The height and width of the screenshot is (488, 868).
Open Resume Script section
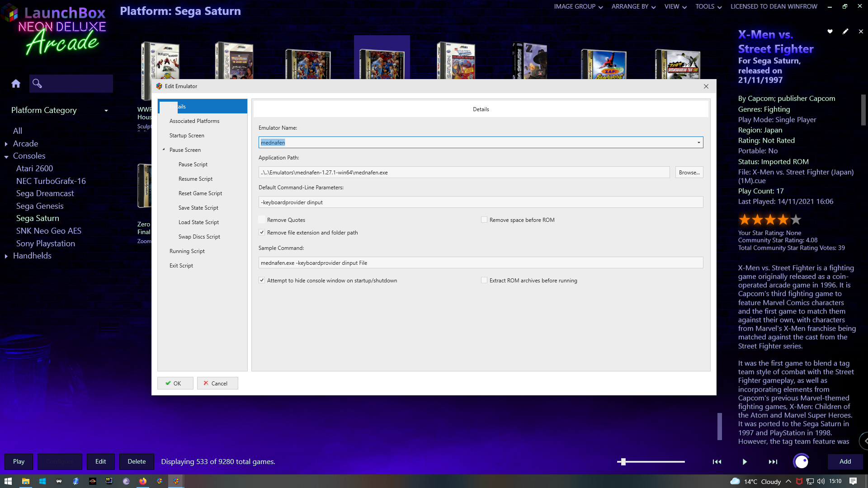click(195, 179)
